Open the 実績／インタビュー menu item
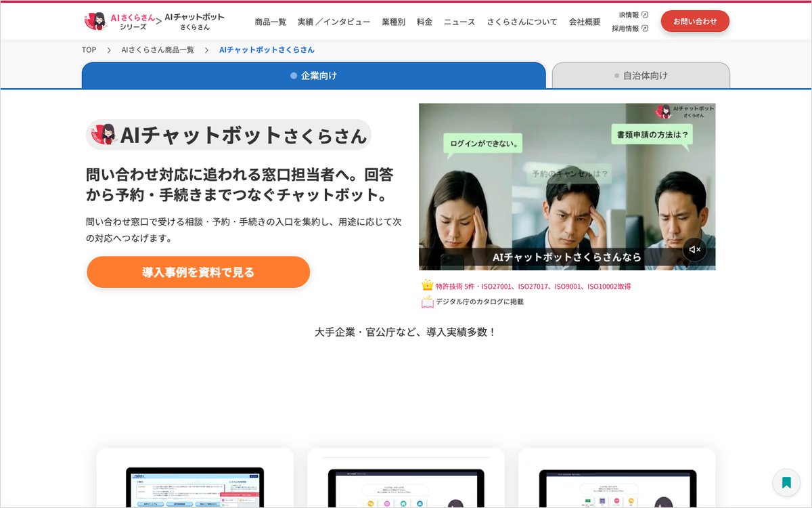The height and width of the screenshot is (508, 812). pyautogui.click(x=334, y=22)
